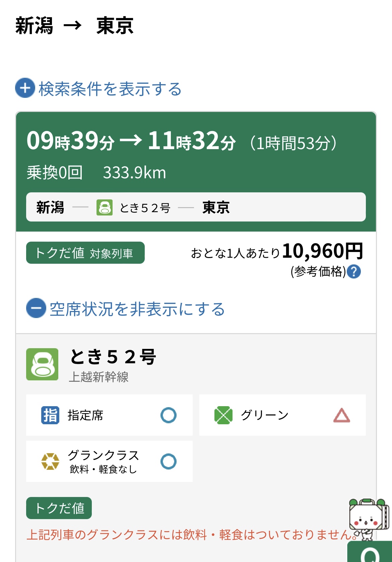
Task: Open the 新潟 to 東京 route bar
Action: pyautogui.click(x=196, y=207)
